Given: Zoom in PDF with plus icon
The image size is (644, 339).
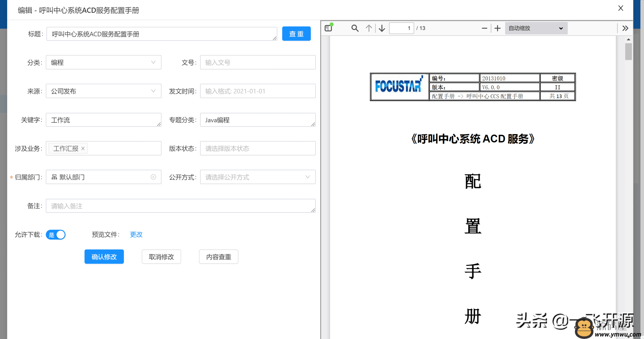Looking at the screenshot, I should pyautogui.click(x=497, y=28).
